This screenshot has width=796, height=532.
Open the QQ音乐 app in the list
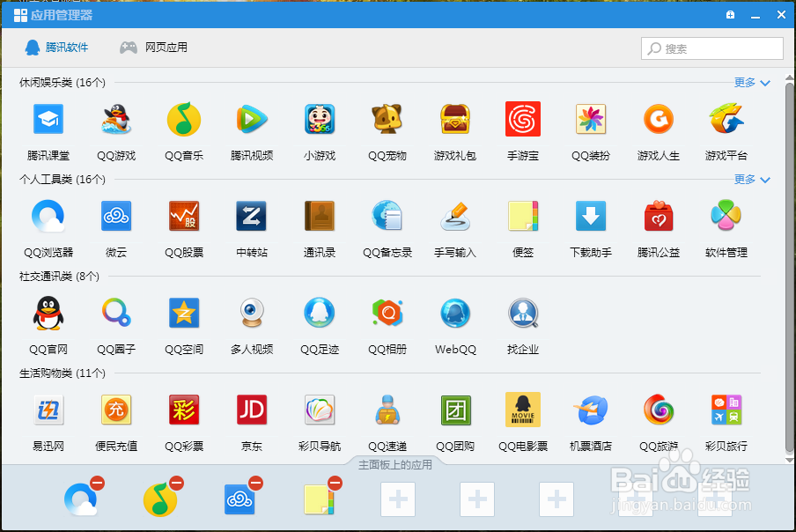pyautogui.click(x=184, y=119)
